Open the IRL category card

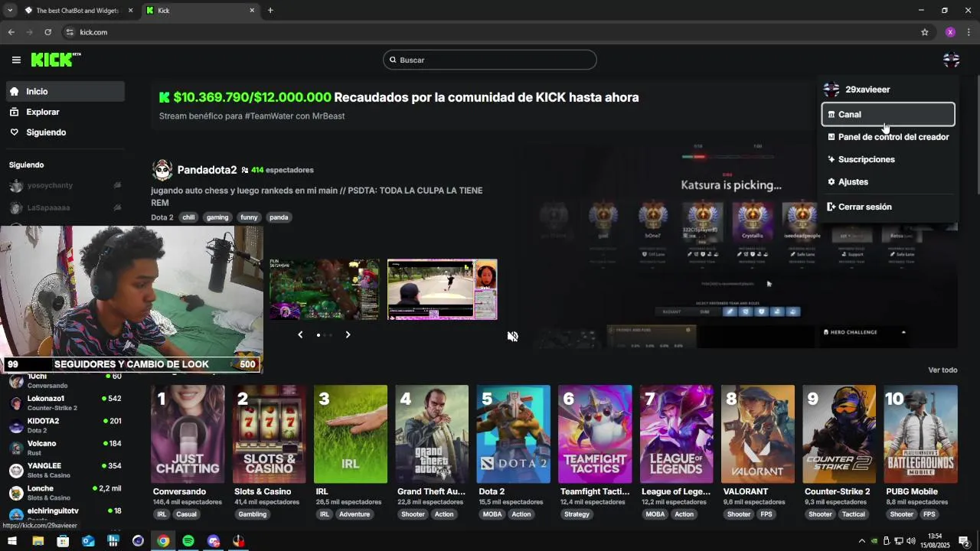point(351,434)
